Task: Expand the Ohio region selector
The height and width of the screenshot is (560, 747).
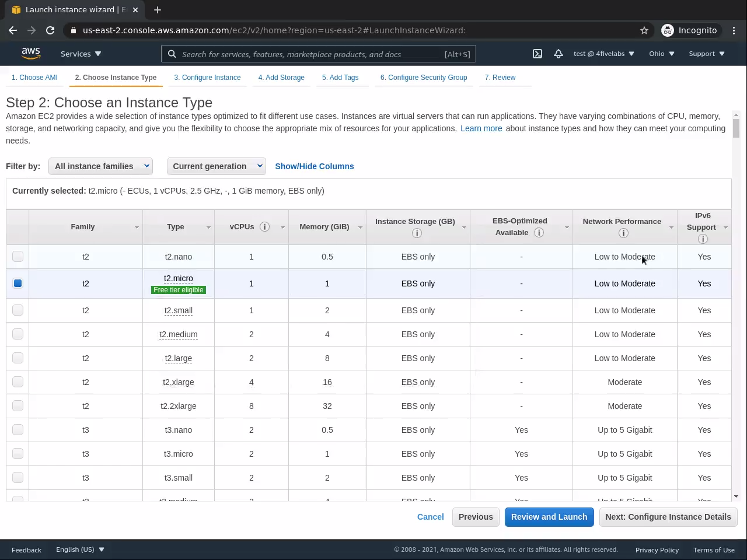Action: click(x=661, y=54)
